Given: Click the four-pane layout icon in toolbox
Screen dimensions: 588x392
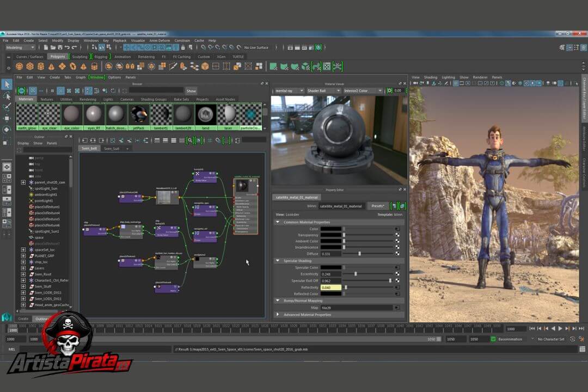Looking at the screenshot, I should (7, 179).
